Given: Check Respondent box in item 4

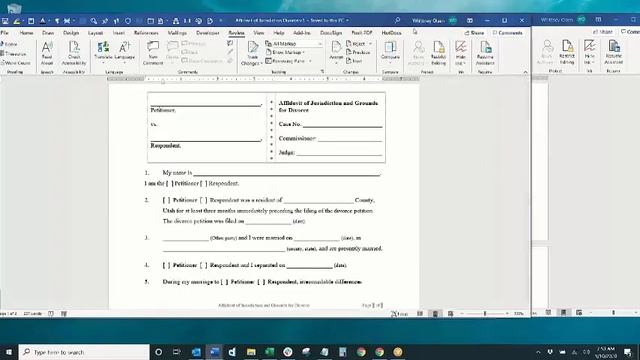Looking at the screenshot, I should click(204, 265).
